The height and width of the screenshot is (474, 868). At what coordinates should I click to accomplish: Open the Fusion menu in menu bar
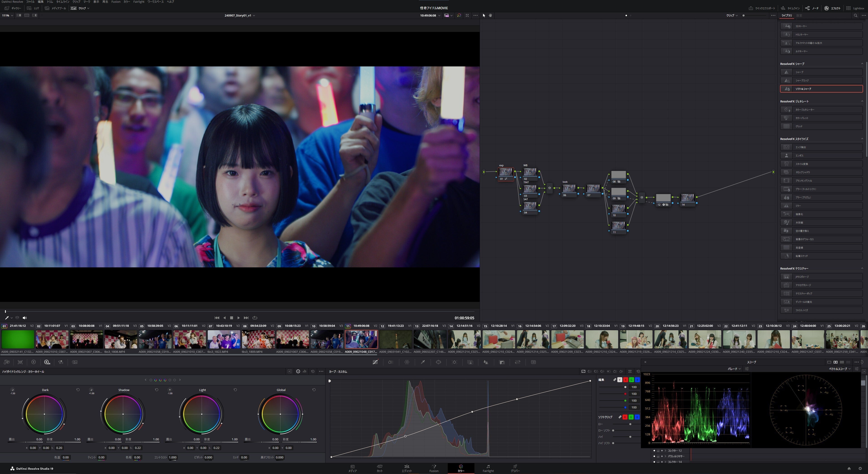[116, 2]
